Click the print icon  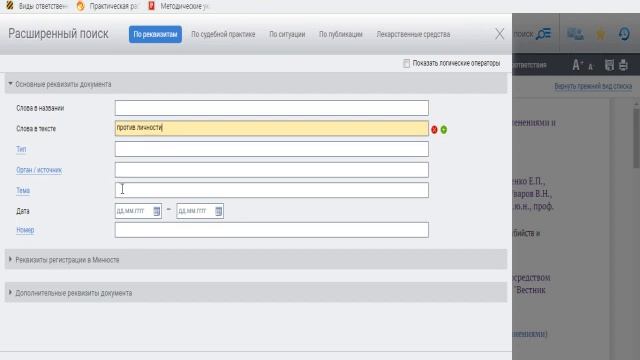pyautogui.click(x=623, y=65)
